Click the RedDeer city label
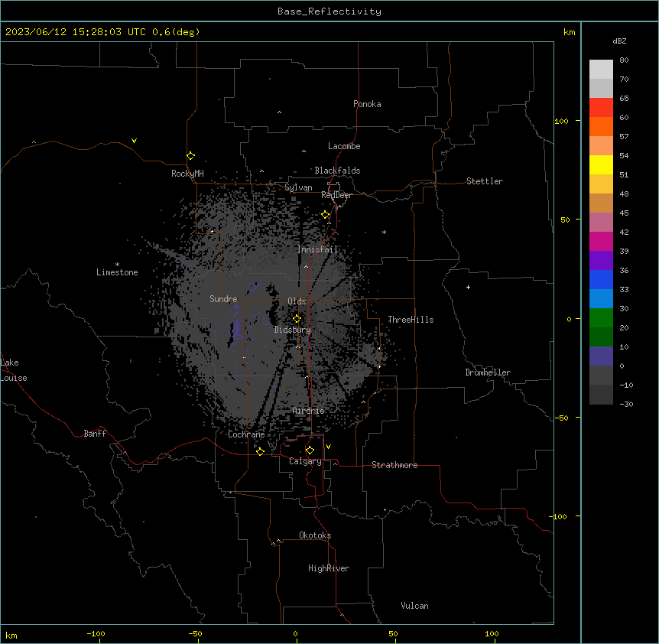This screenshot has height=644, width=659. 336,195
